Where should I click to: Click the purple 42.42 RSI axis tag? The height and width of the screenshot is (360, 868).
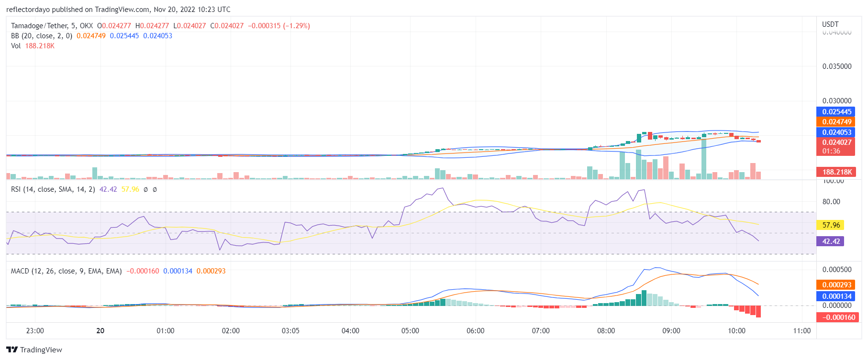pos(830,241)
